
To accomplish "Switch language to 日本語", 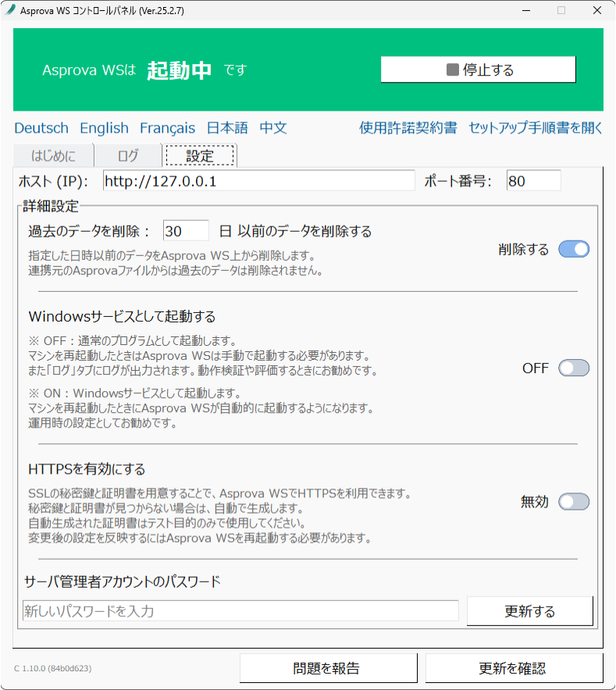I will pos(227,128).
